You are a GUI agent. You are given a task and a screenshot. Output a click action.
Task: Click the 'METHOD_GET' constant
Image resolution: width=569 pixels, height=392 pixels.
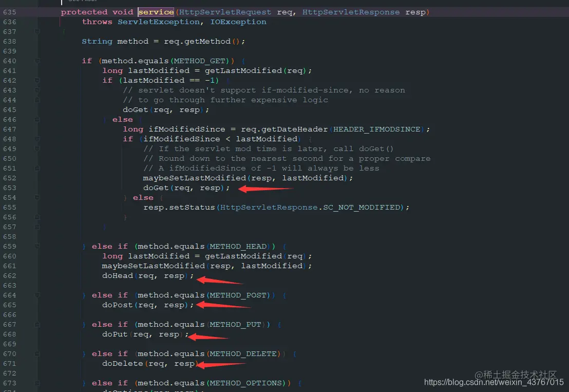200,61
